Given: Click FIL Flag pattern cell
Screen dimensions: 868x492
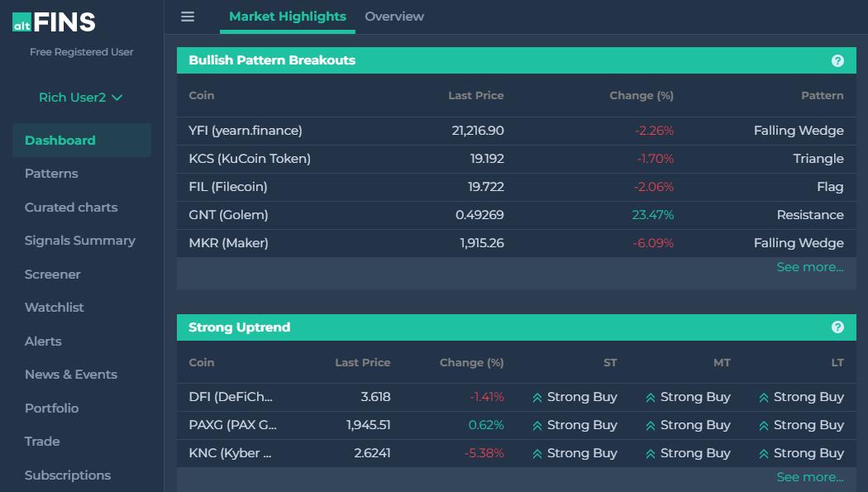Looking at the screenshot, I should point(830,187).
